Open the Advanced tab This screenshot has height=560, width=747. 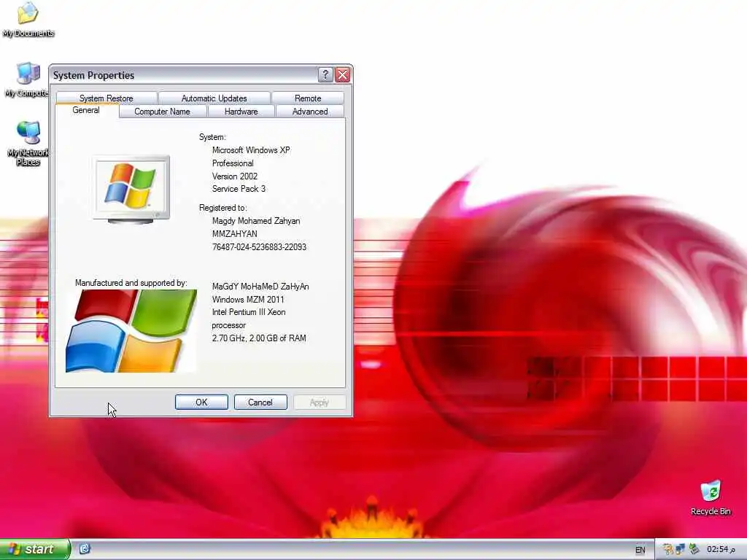pyautogui.click(x=309, y=112)
